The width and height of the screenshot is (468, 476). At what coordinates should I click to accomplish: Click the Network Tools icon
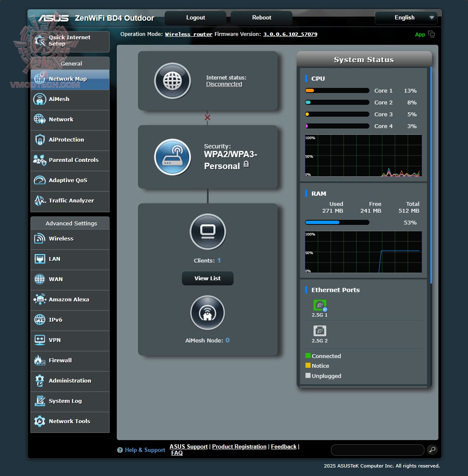point(40,421)
